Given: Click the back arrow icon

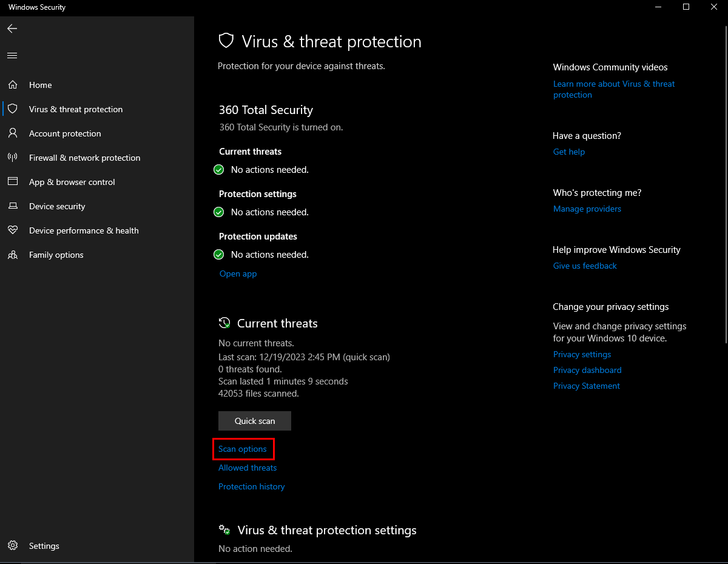Looking at the screenshot, I should click(12, 29).
